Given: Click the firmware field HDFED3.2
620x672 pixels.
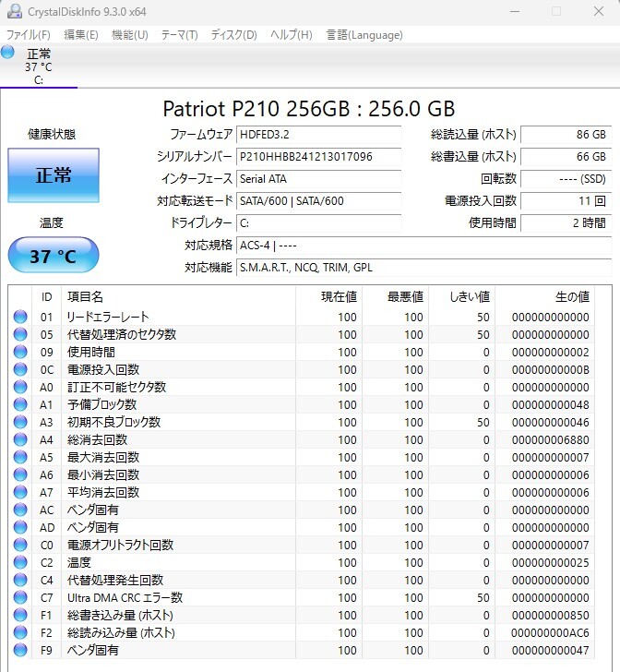Looking at the screenshot, I should click(x=319, y=134).
